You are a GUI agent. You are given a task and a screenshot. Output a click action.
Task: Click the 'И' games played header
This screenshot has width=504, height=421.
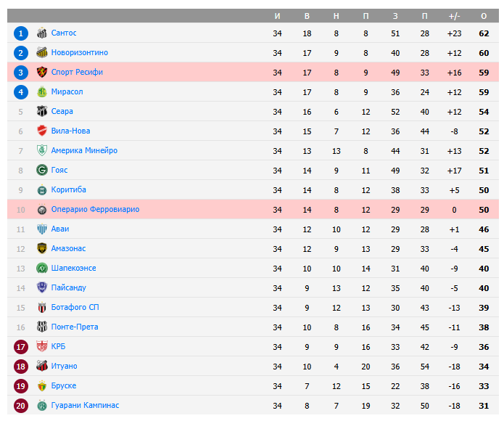point(277,16)
